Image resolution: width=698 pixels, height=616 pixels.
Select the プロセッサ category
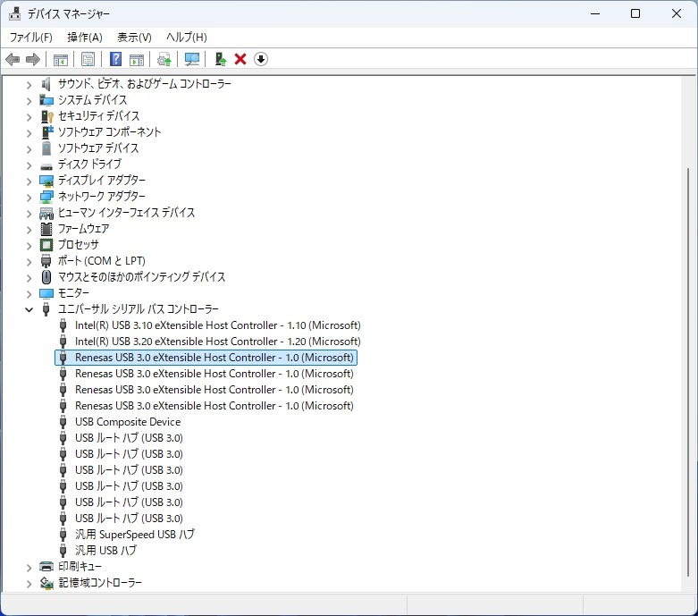(78, 245)
